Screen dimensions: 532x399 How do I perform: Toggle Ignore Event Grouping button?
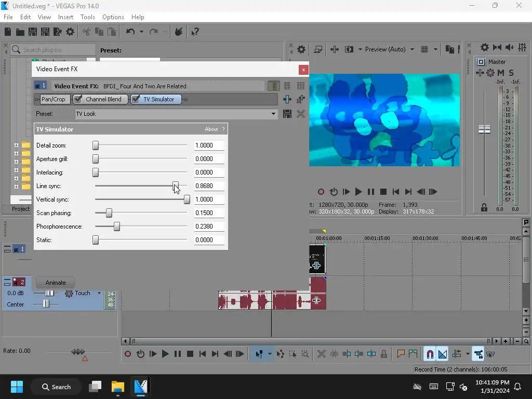coord(490,354)
